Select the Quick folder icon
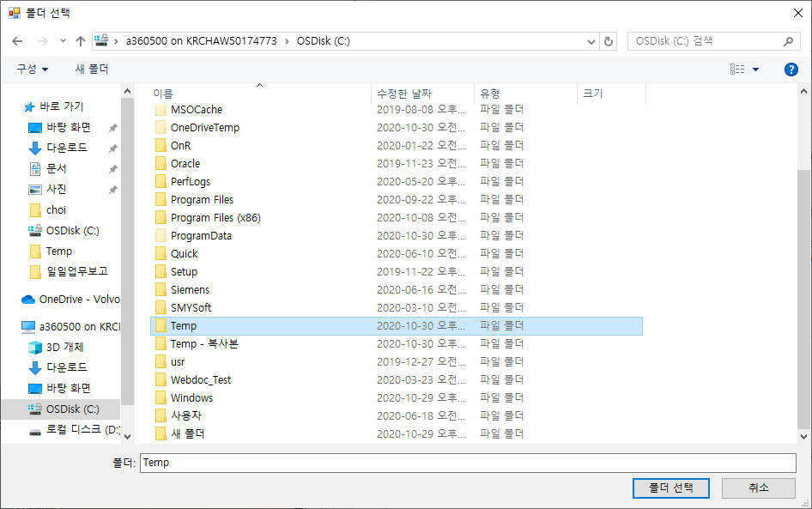Screen dimensions: 812x509 pos(161,254)
